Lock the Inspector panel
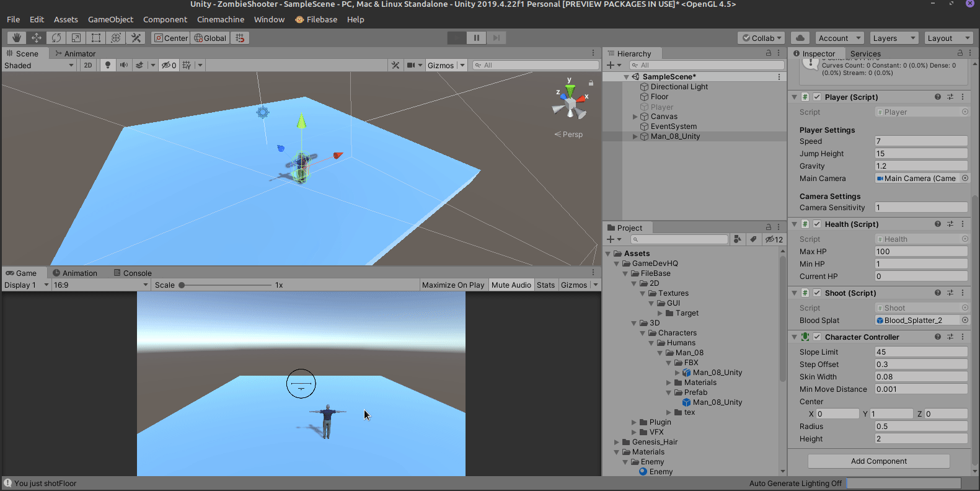 pyautogui.click(x=960, y=53)
